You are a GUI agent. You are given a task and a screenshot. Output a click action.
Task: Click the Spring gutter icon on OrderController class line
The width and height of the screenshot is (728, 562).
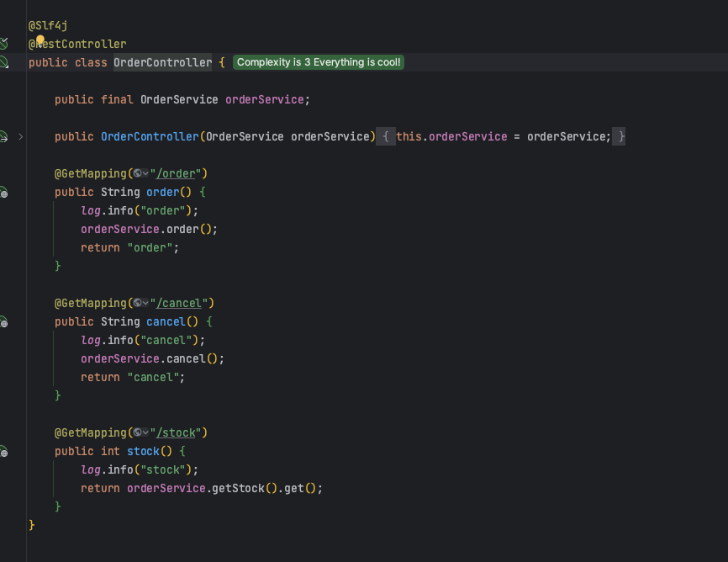[x=3, y=62]
